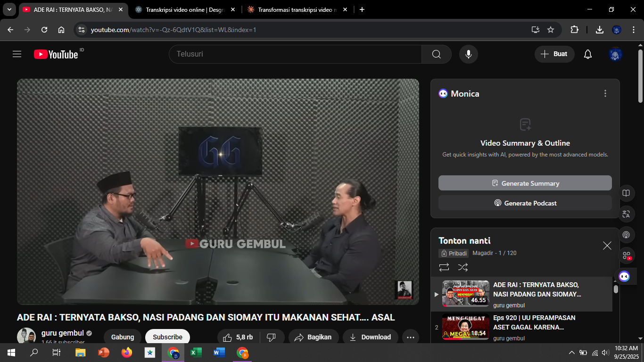The height and width of the screenshot is (362, 644).
Task: Expand more actions menu beside Download
Action: 410,337
